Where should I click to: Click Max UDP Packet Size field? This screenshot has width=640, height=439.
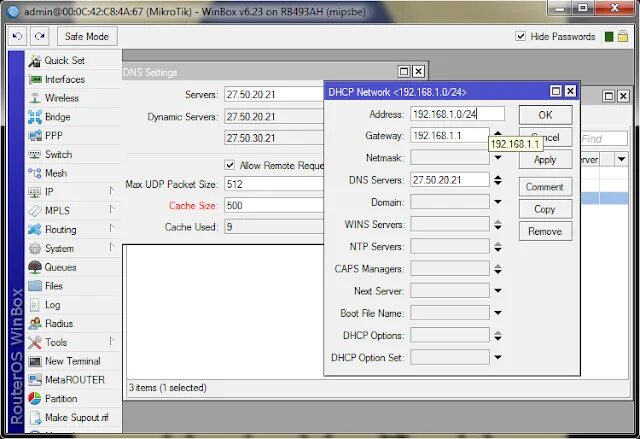pyautogui.click(x=274, y=184)
